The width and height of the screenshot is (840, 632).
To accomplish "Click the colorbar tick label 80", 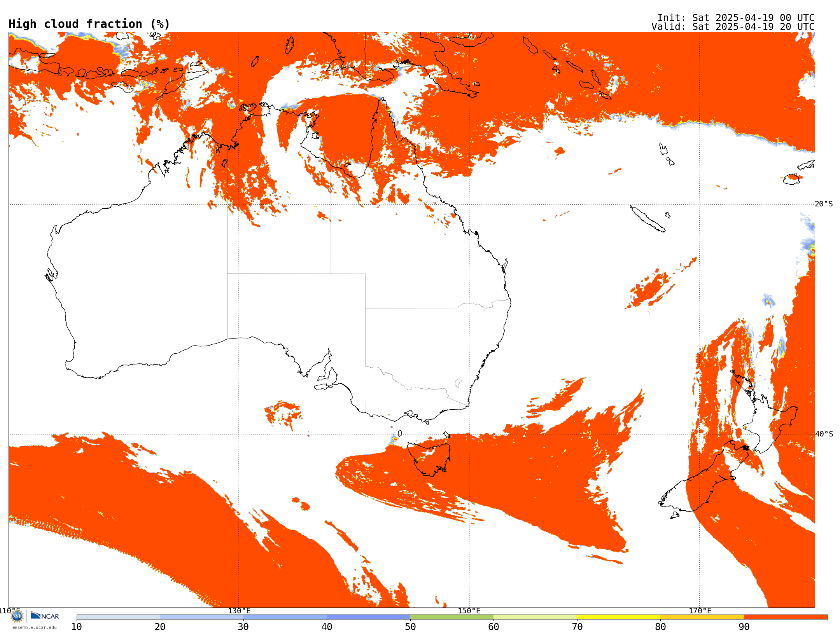I will pos(660,627).
